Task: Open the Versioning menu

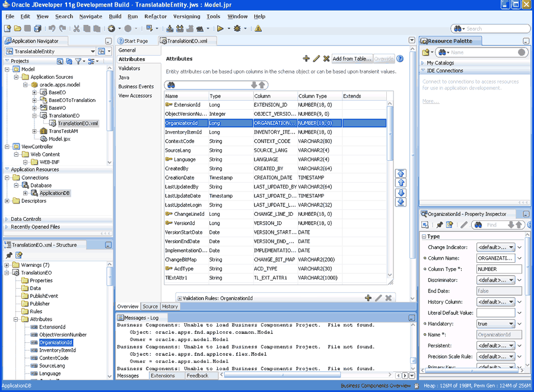Action: (187, 17)
